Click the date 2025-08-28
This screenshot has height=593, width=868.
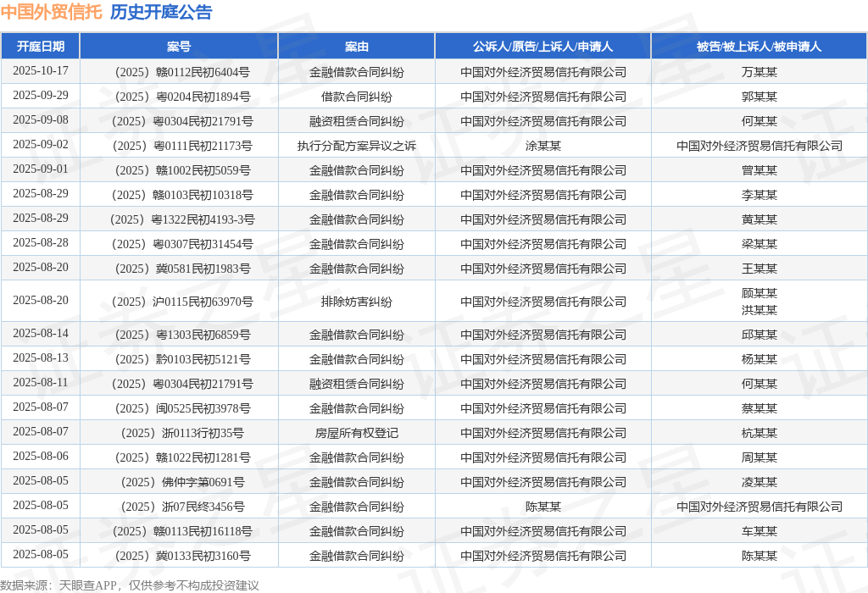tap(41, 242)
